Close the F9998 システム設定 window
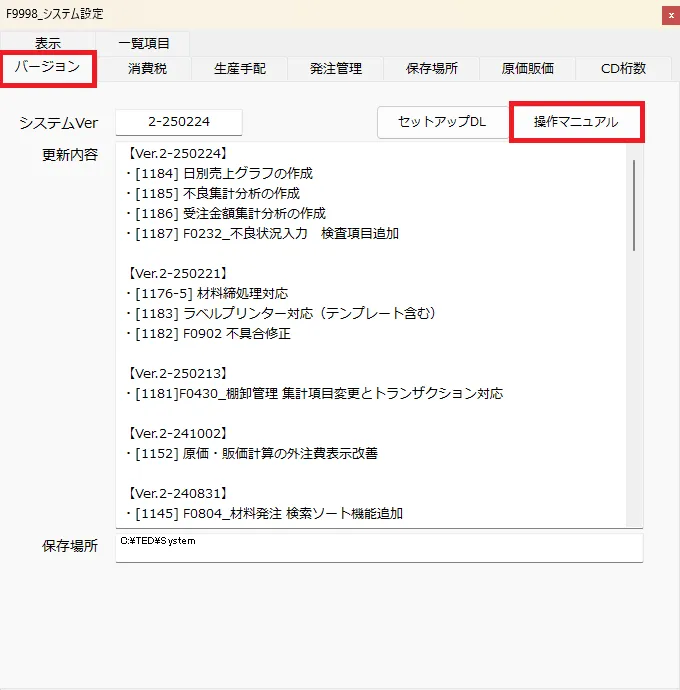 671,15
